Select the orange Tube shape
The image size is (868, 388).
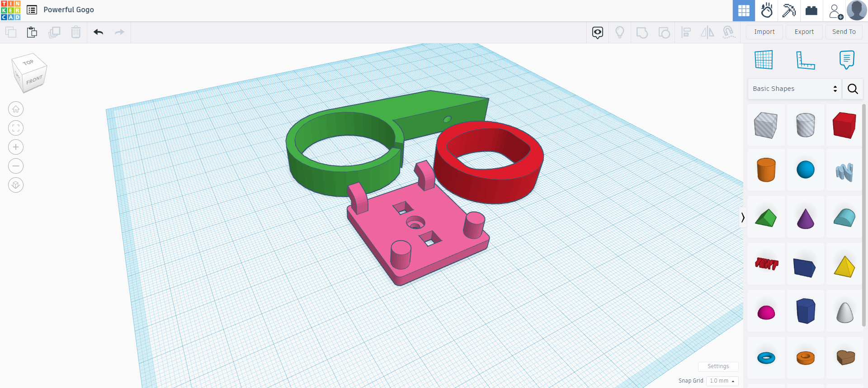[x=805, y=358]
